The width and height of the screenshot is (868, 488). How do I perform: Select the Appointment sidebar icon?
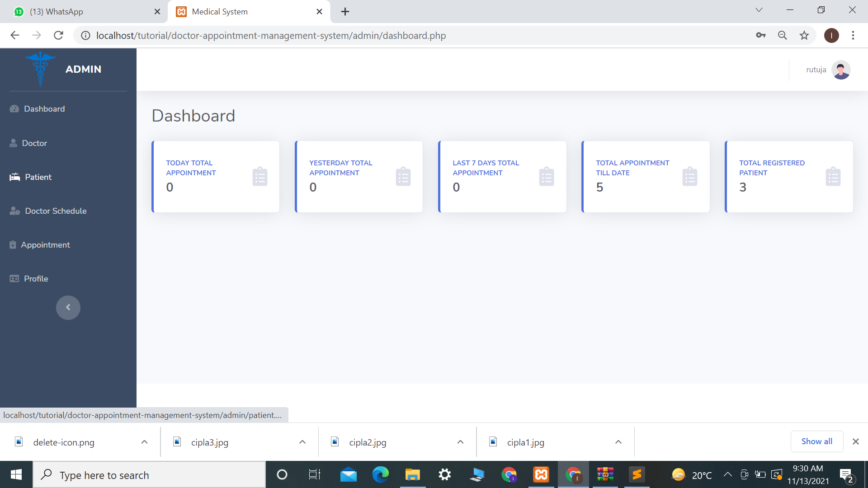13,244
